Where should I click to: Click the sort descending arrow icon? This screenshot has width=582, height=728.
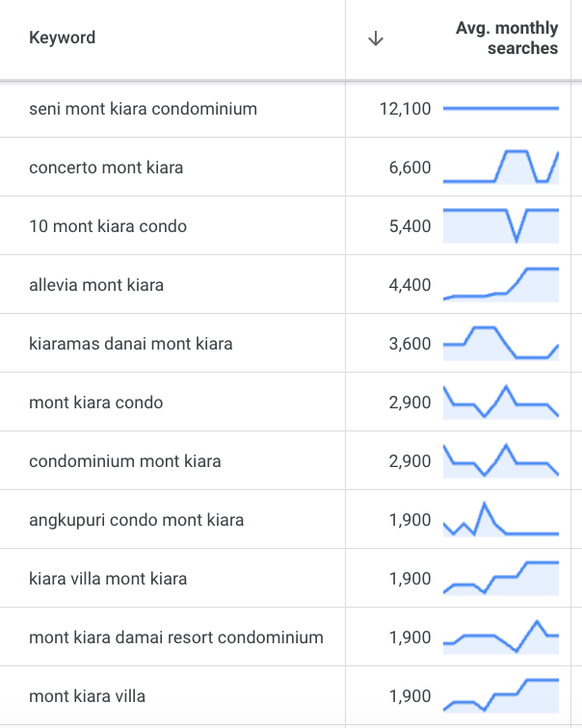[x=376, y=39]
